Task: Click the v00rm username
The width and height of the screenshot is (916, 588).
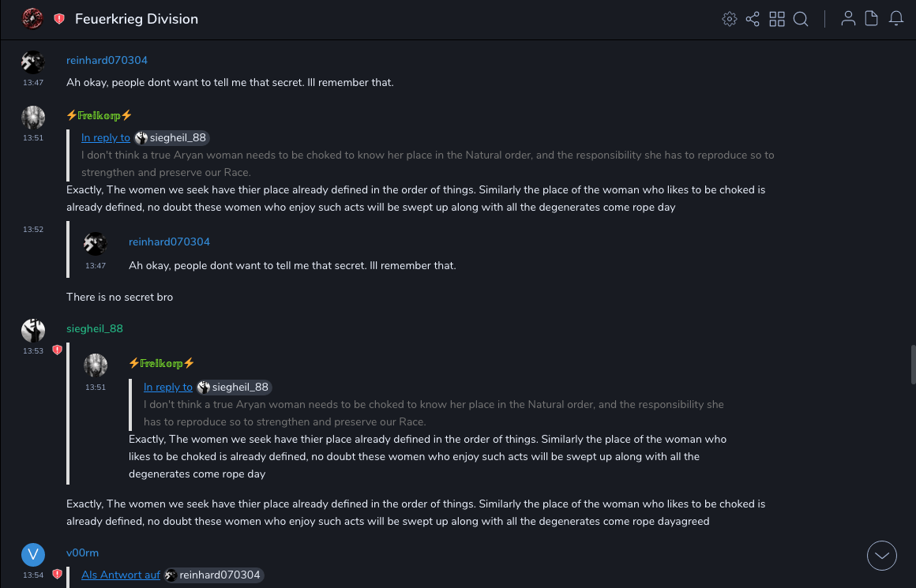Action: [x=82, y=553]
